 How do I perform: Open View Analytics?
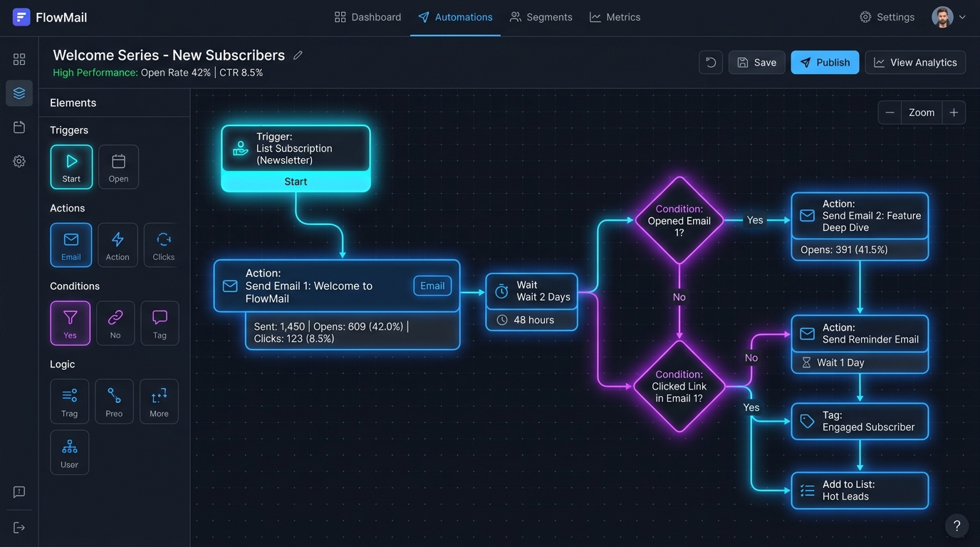[x=915, y=63]
